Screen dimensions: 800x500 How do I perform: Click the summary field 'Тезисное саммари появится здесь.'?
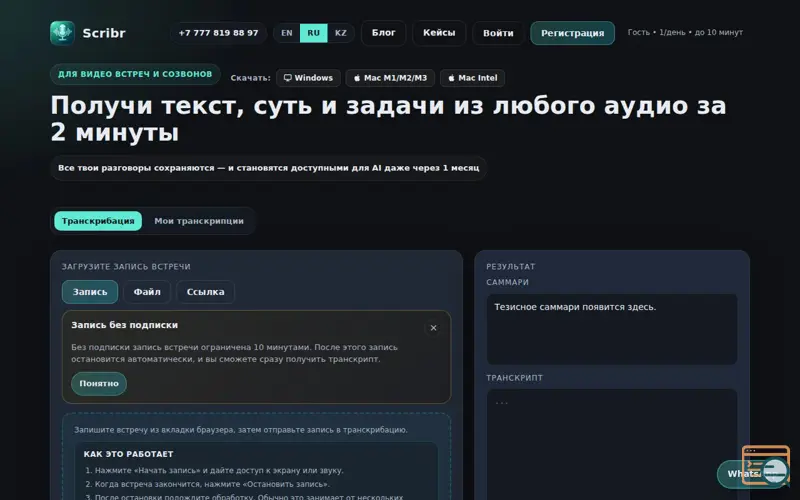point(612,329)
